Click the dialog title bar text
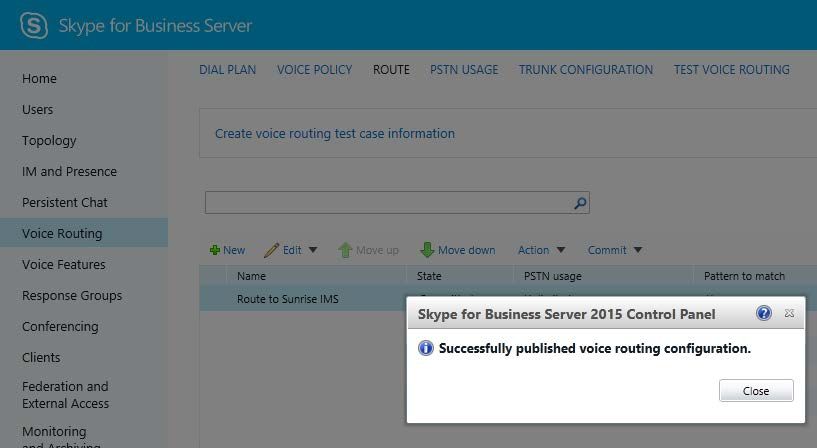The height and width of the screenshot is (448, 817). 566,314
